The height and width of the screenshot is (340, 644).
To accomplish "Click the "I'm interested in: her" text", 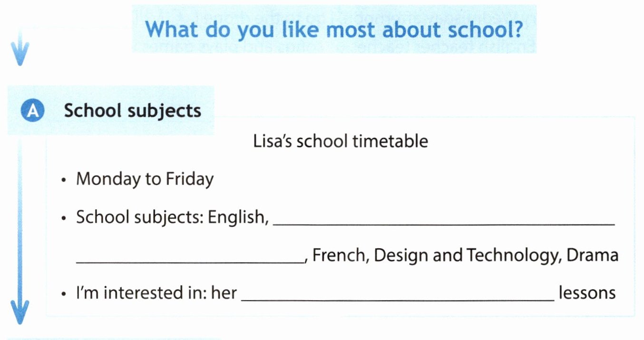I will click(x=156, y=292).
